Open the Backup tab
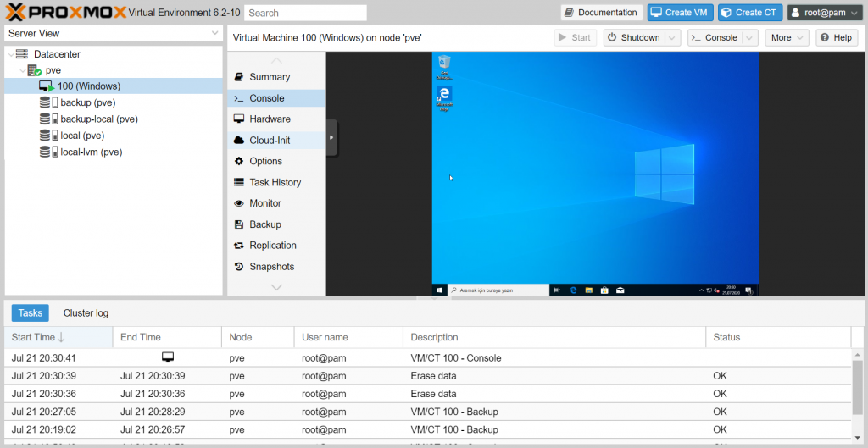This screenshot has height=448, width=868. coord(276,224)
